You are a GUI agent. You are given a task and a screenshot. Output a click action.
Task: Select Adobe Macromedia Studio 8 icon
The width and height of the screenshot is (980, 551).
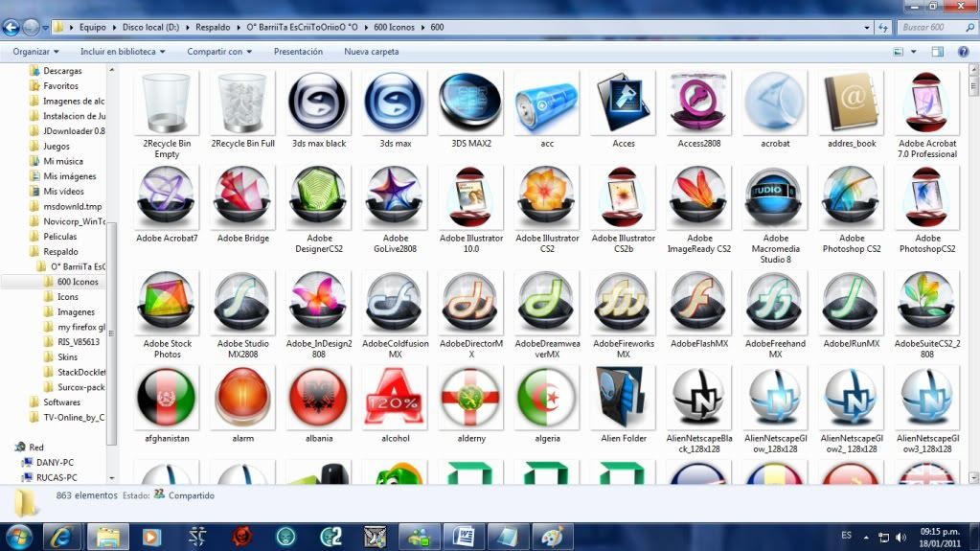point(775,216)
